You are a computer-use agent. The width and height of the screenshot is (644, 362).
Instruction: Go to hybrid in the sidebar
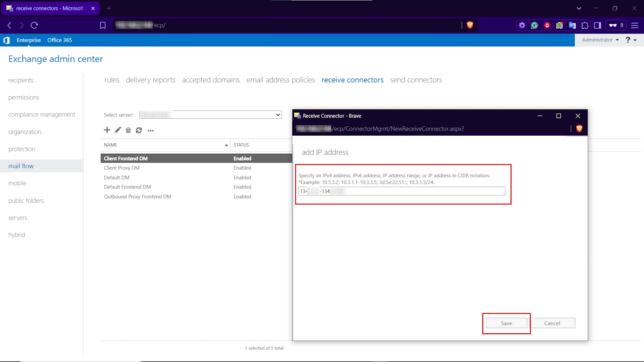tap(17, 235)
